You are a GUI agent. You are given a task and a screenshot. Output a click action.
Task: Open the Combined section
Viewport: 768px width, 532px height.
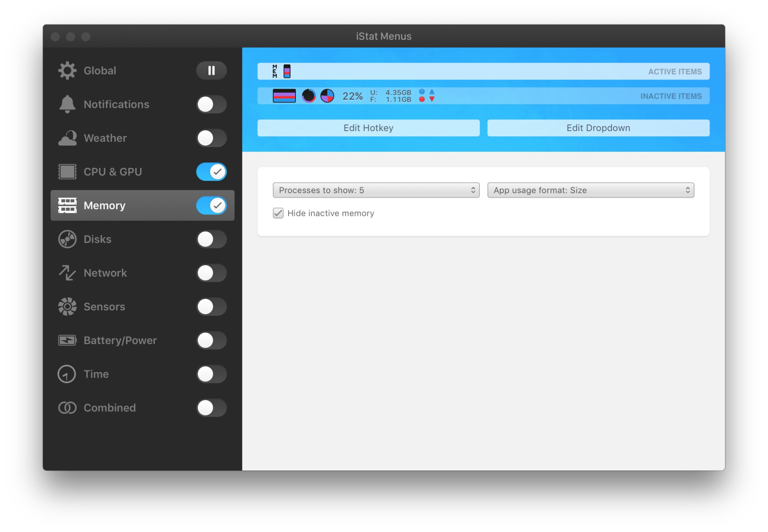point(110,408)
